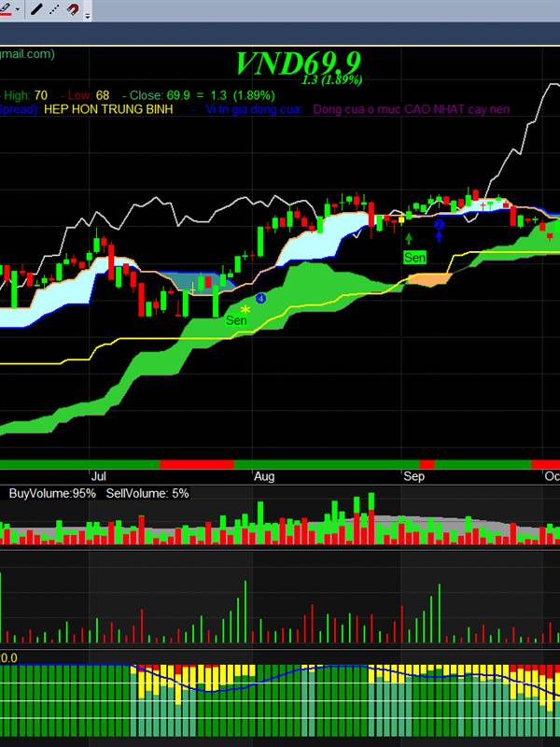Choose the dotted line style
Viewport: 560px width, 747px height.
coord(54,9)
